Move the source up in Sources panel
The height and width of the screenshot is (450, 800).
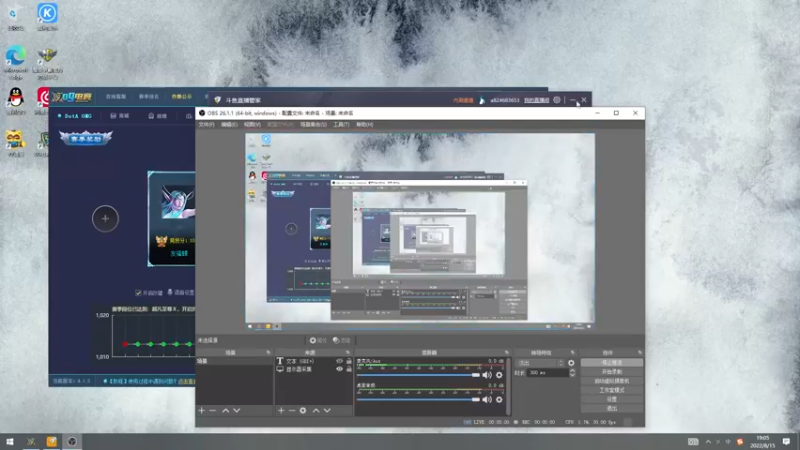[x=316, y=410]
